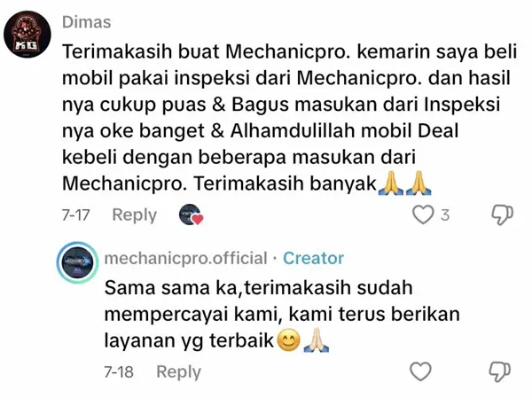This screenshot has width=532, height=398.
Task: Click the like count 3 on Dimas's comment
Action: pos(445,215)
